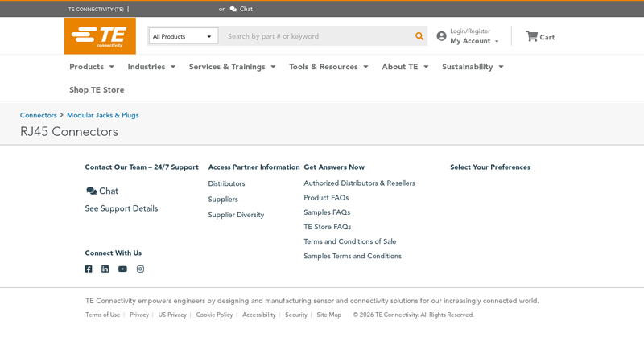Open the Tools & Resources menu

click(328, 67)
